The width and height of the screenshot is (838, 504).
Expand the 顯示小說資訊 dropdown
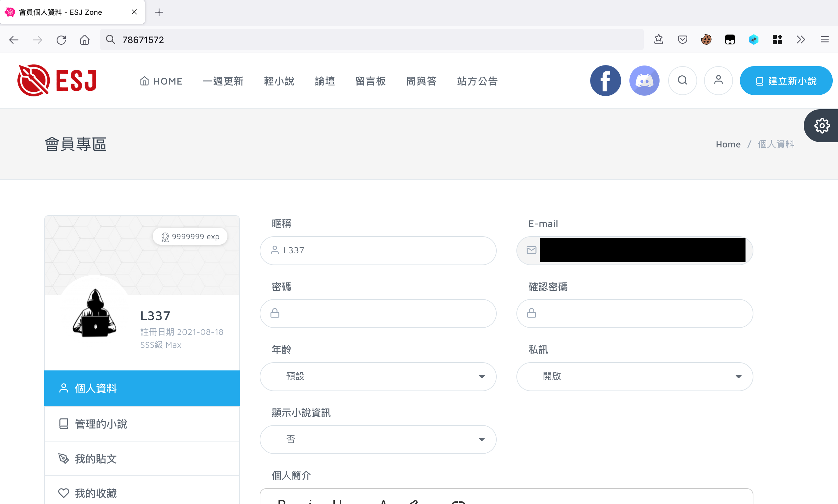pos(378,439)
